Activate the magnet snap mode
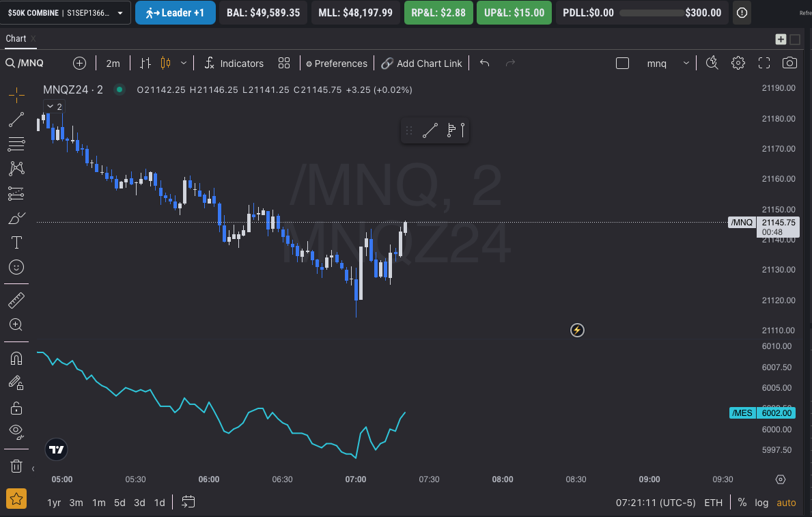The height and width of the screenshot is (517, 812). [x=16, y=359]
